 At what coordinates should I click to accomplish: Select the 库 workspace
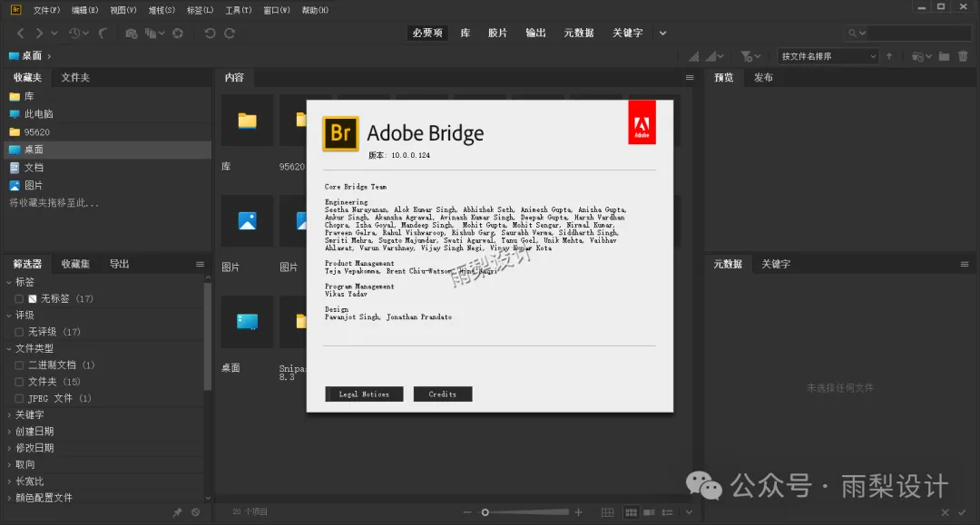[465, 33]
